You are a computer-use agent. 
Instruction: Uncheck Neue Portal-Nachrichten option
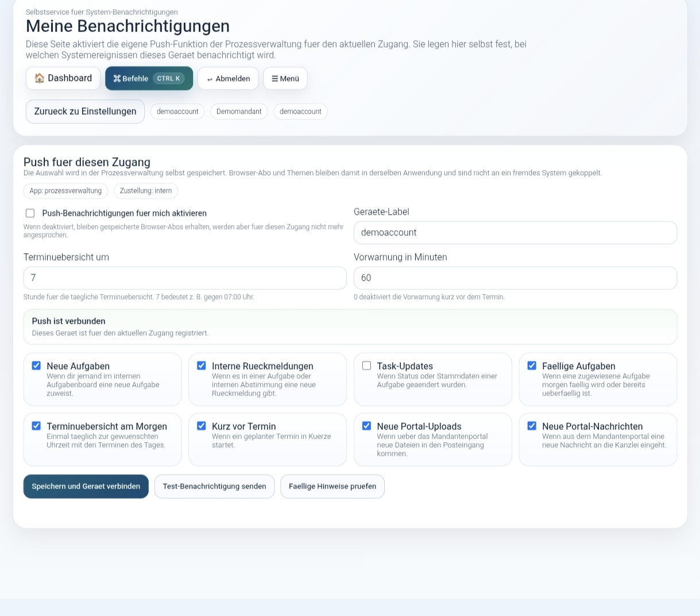(x=532, y=426)
